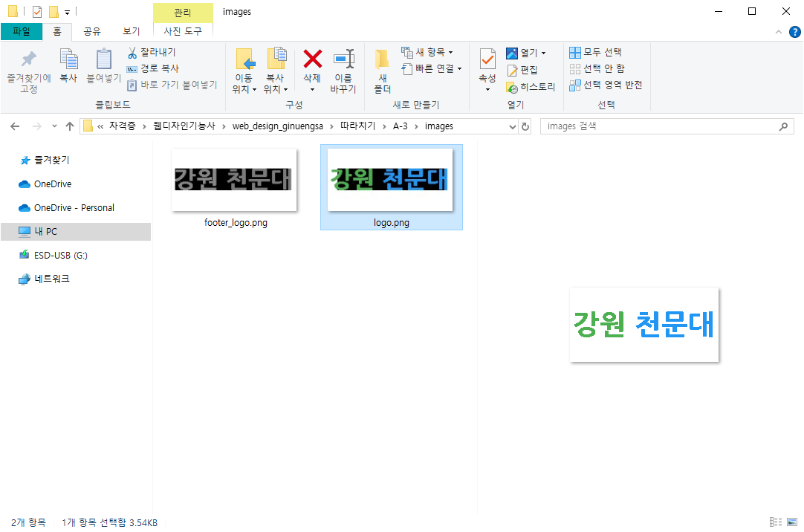Screen dimensions: 804x532
Task: Open the 사진 도구 (Picture Tools) tab
Action: click(x=183, y=31)
